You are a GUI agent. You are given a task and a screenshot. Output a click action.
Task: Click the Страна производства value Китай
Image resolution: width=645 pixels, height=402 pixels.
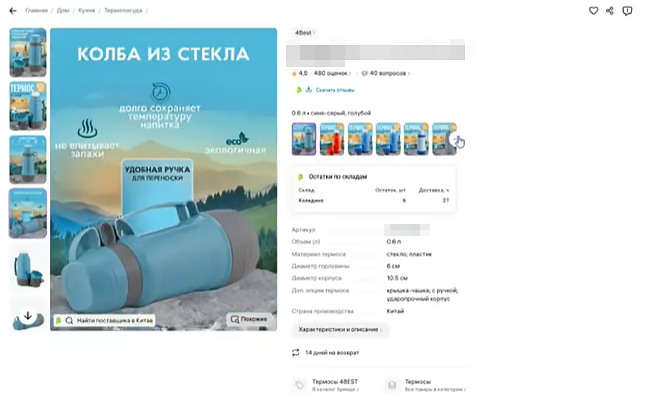395,311
